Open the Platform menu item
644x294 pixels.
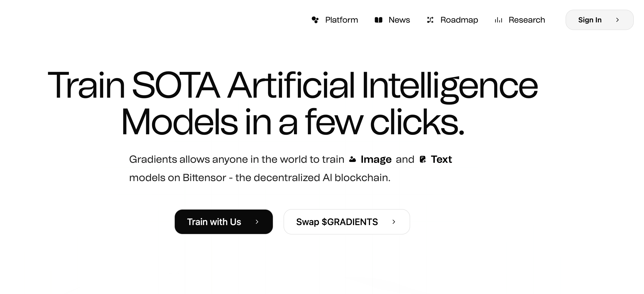[341, 20]
